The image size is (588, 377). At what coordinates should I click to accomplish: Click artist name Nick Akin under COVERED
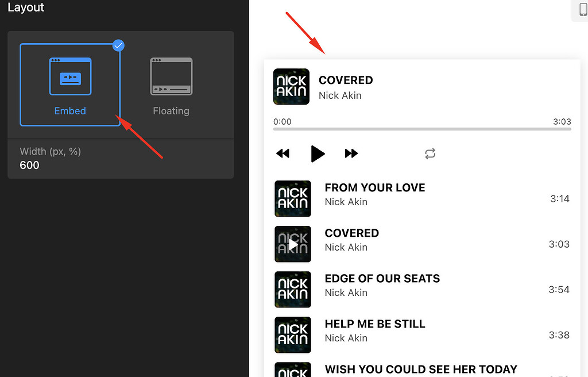[341, 95]
